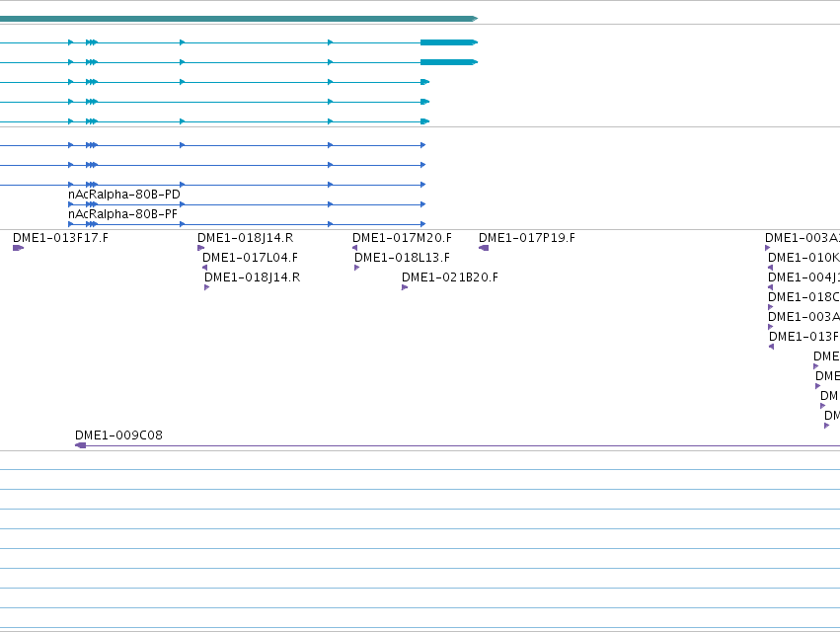Click the purple glyph of DME1-017P19.F
This screenshot has width=840, height=632.
[x=484, y=248]
